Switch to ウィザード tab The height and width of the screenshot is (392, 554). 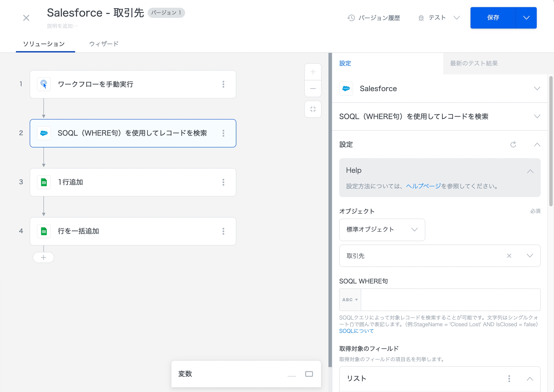coord(104,44)
